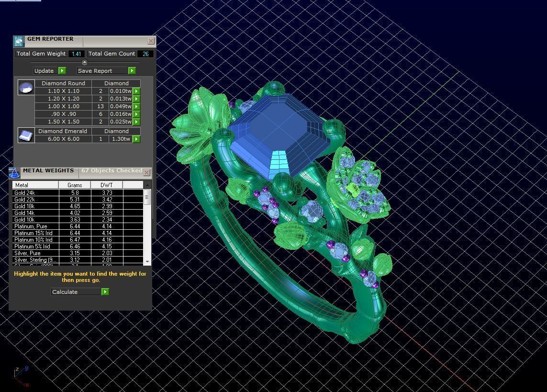Select the Gold 18k row

(78, 206)
